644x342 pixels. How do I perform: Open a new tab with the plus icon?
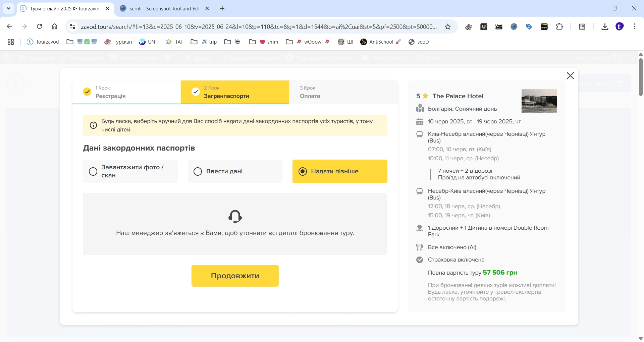point(222,8)
